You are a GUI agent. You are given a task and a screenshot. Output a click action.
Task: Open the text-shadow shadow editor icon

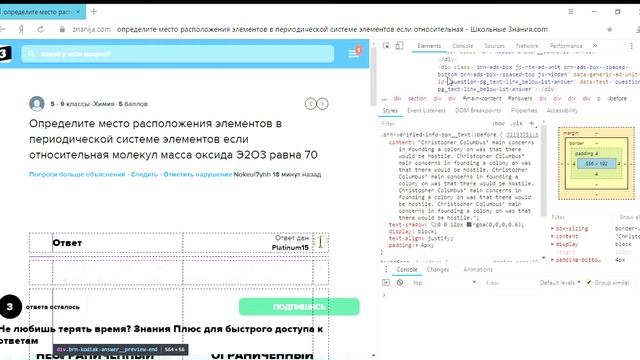433,225
